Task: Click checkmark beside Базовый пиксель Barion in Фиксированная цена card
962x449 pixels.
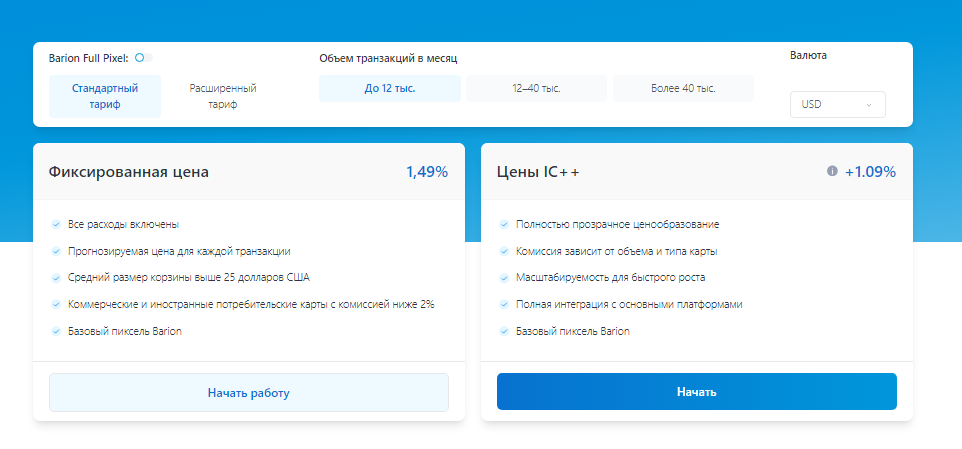Action: pos(56,331)
